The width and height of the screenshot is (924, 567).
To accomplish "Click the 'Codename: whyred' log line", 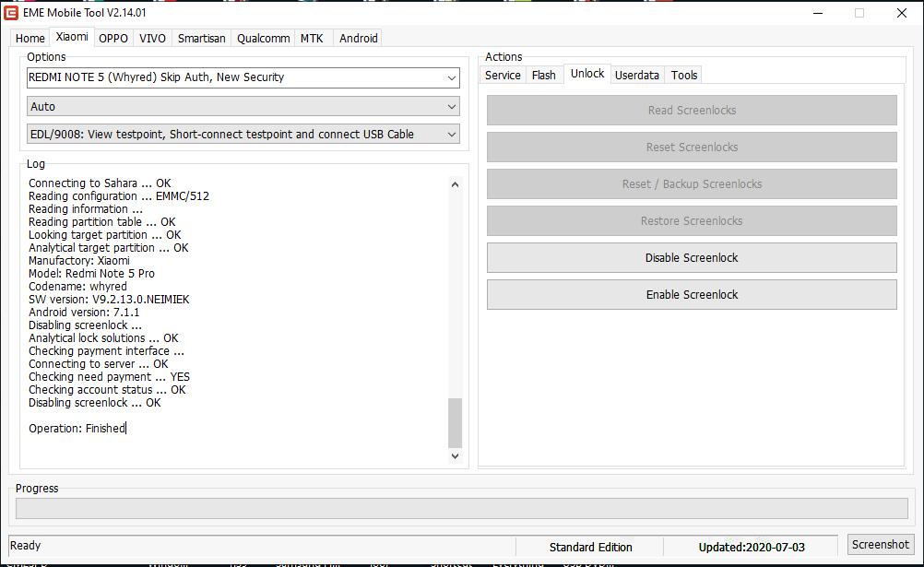I will click(77, 287).
